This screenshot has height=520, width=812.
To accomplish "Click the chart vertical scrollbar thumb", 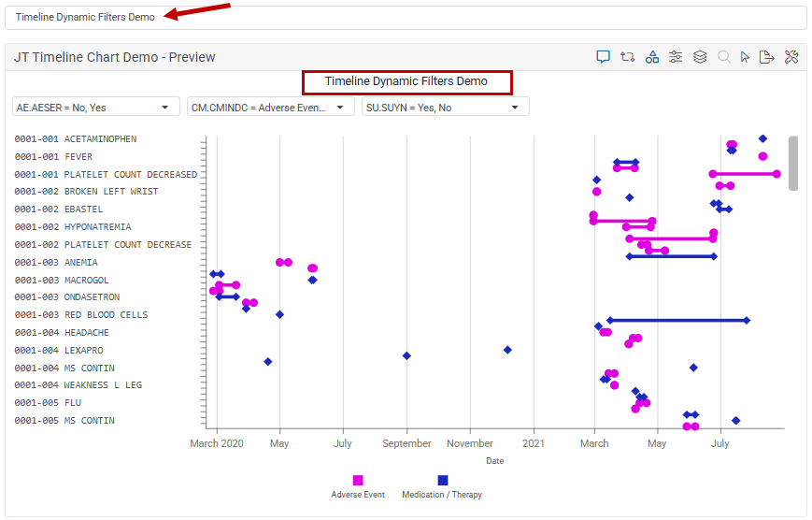I will [x=792, y=164].
